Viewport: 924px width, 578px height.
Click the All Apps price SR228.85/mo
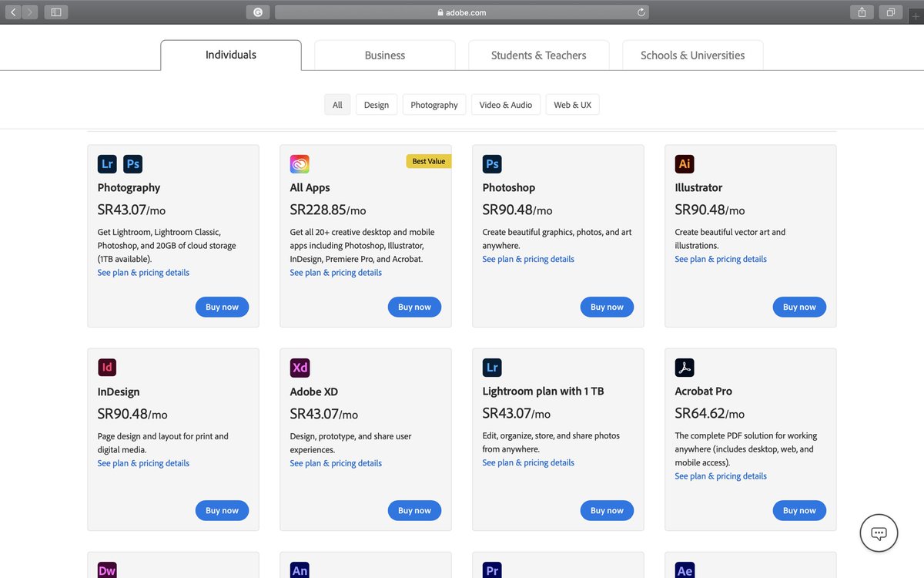coord(328,210)
